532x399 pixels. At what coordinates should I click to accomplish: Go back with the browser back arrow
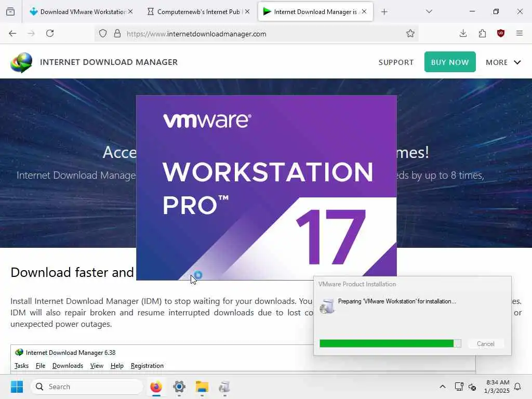[12, 33]
